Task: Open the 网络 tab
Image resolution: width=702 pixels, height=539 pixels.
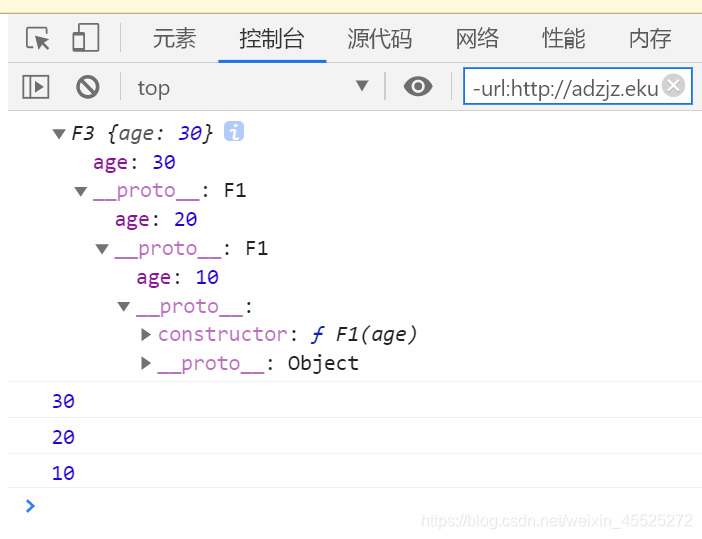Action: pyautogui.click(x=477, y=39)
